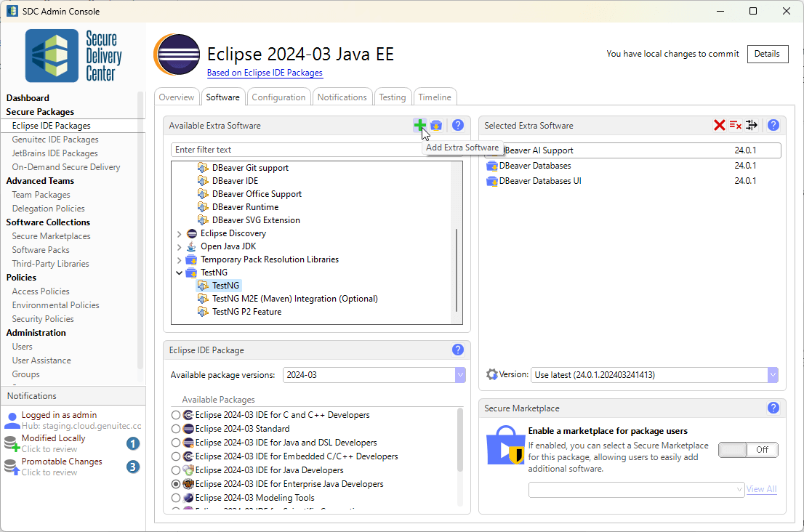The image size is (804, 532).
Task: Click the help icon on Available Extra Software
Action: coord(457,125)
